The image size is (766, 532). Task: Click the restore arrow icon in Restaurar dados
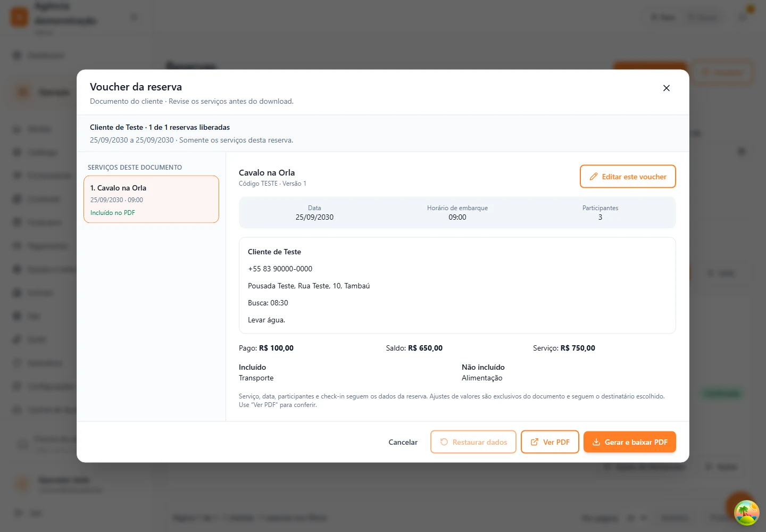[x=444, y=442]
